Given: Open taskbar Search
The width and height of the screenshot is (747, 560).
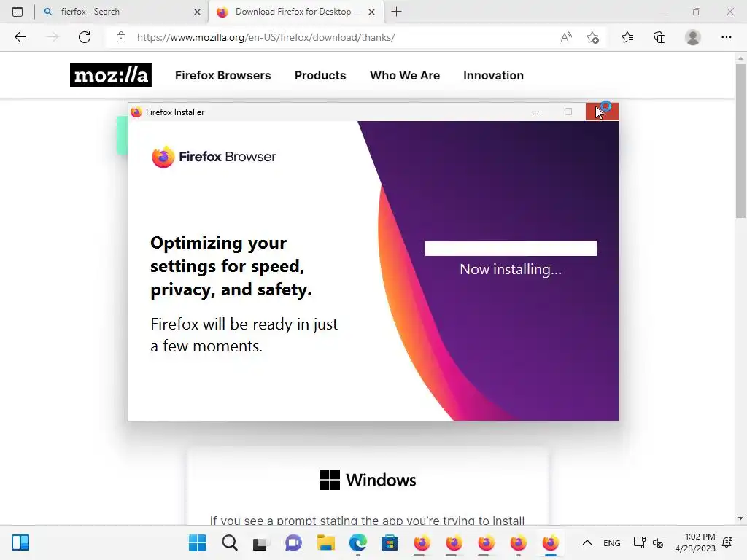Looking at the screenshot, I should pos(230,542).
